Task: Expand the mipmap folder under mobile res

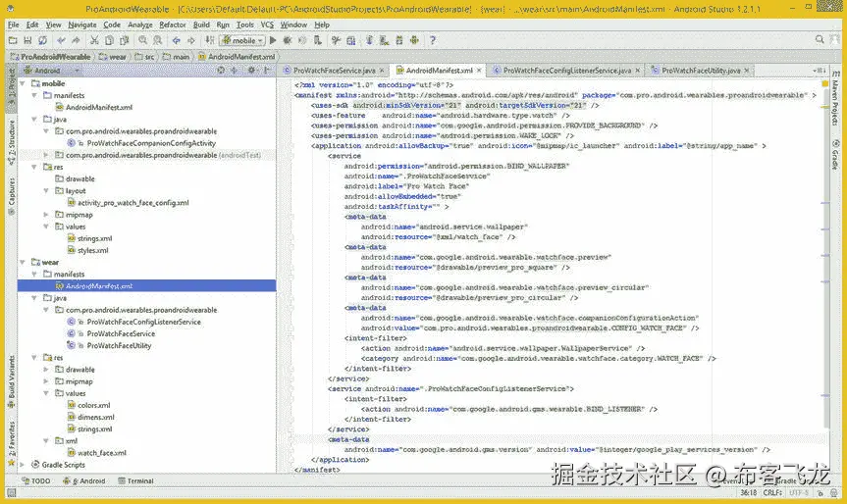Action: click(46, 215)
